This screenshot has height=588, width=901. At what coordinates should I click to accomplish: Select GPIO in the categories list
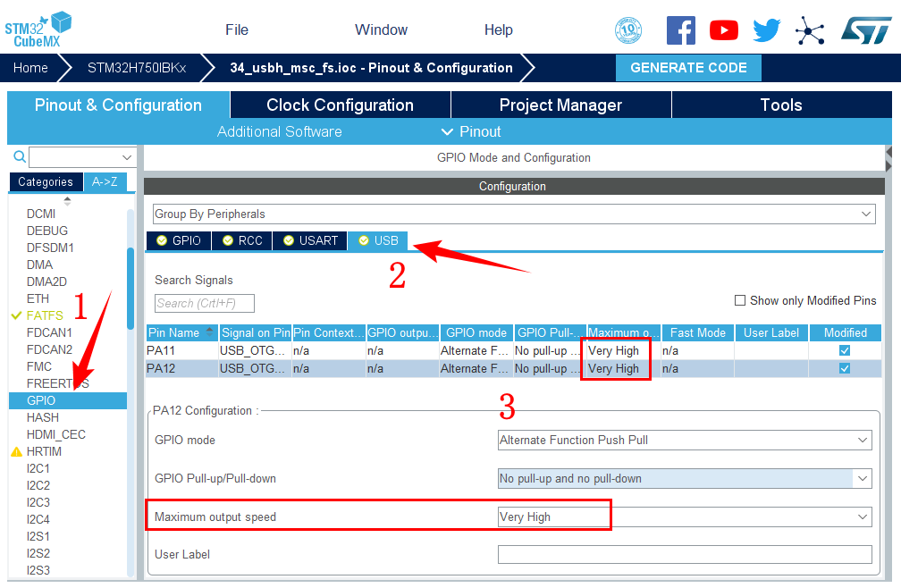tap(41, 400)
